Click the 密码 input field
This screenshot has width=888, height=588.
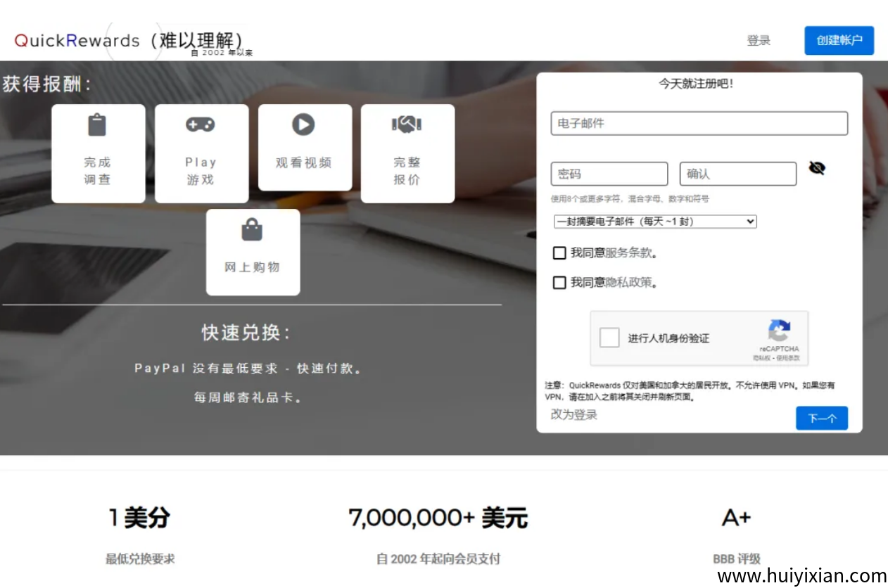click(x=609, y=174)
